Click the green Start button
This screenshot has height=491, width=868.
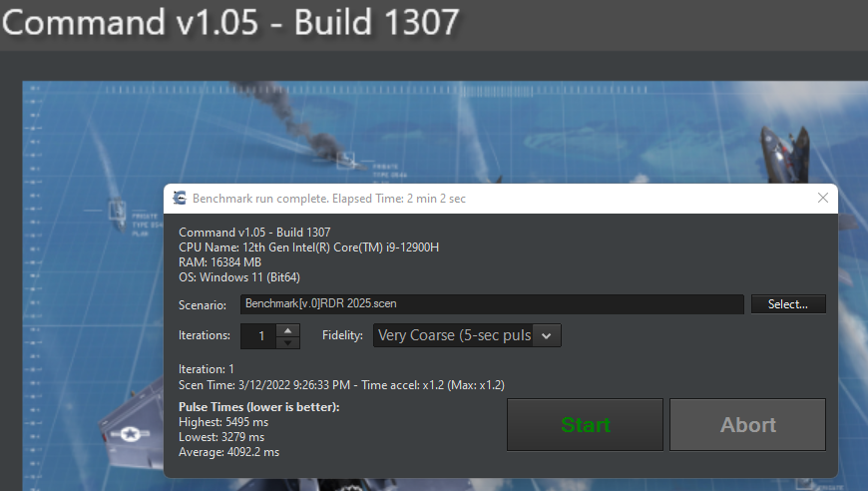pos(585,424)
